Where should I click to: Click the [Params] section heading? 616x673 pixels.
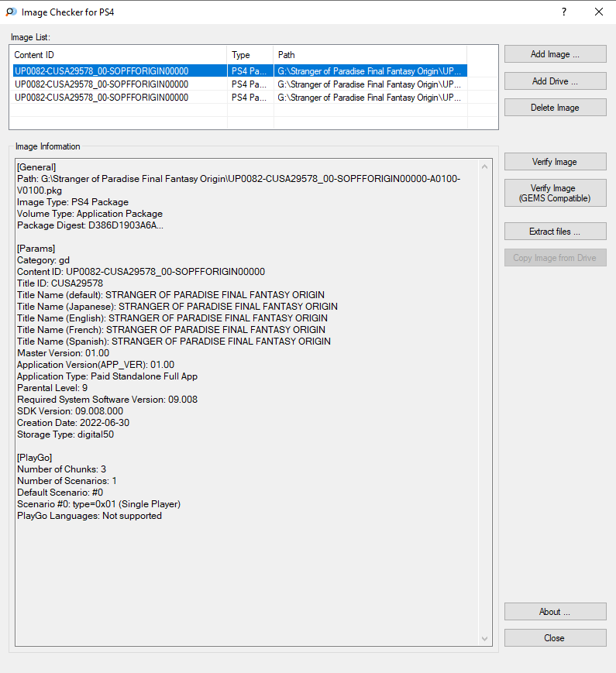[36, 248]
